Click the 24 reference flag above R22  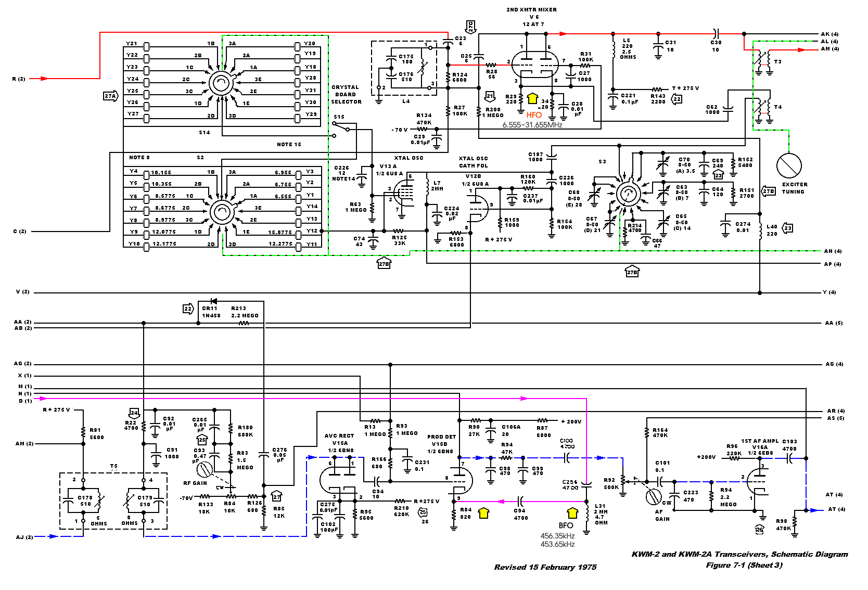tap(134, 413)
